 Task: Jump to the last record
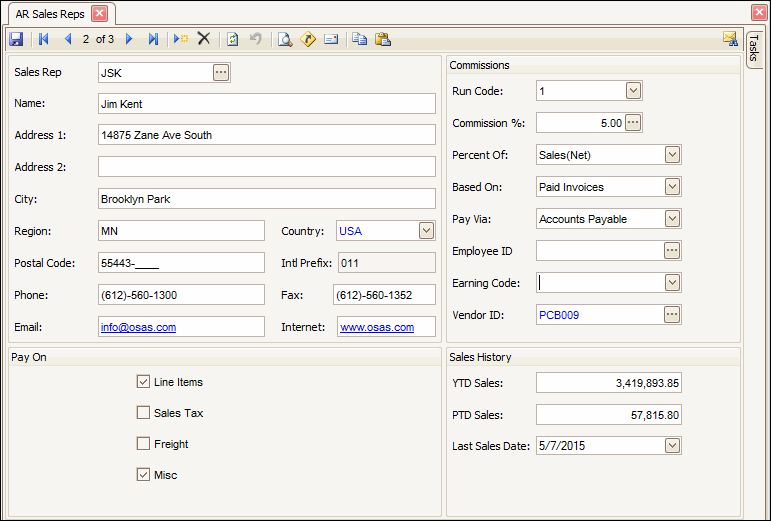pyautogui.click(x=152, y=39)
